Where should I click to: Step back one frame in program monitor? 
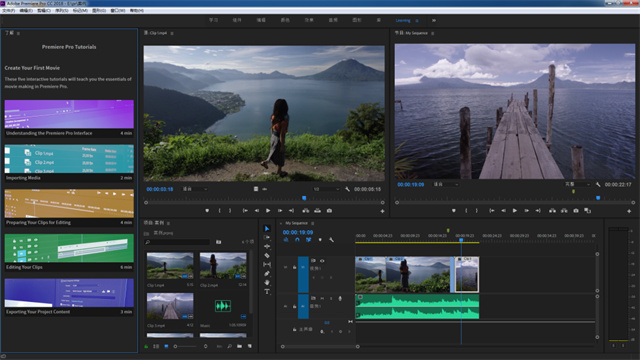pos(503,211)
